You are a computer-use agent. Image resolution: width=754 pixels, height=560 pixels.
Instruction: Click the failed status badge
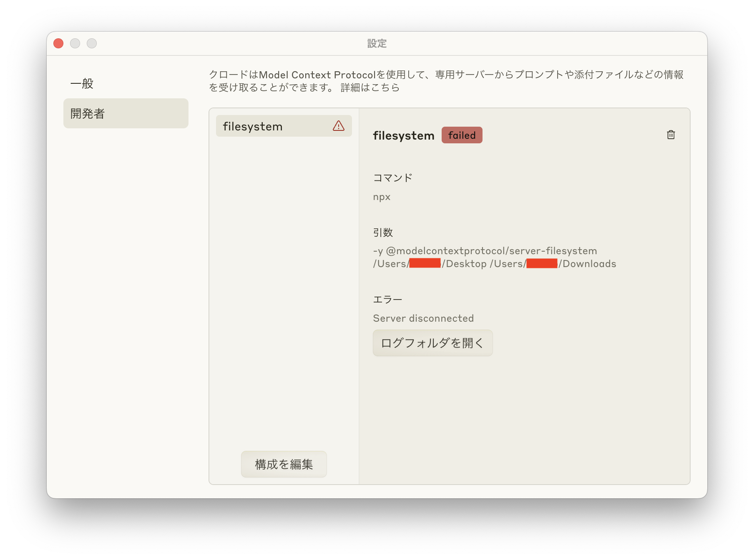coord(462,135)
